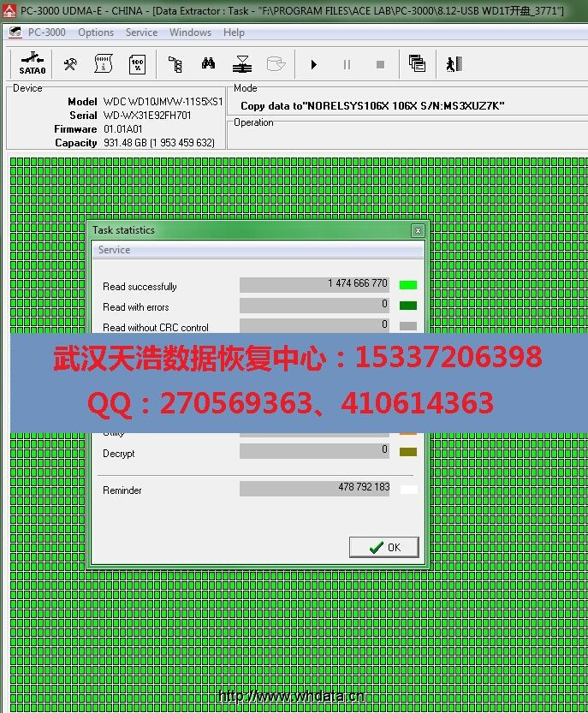Screen dimensions: 588x713
Task: Click the Read successfully green color swatch
Action: (408, 285)
